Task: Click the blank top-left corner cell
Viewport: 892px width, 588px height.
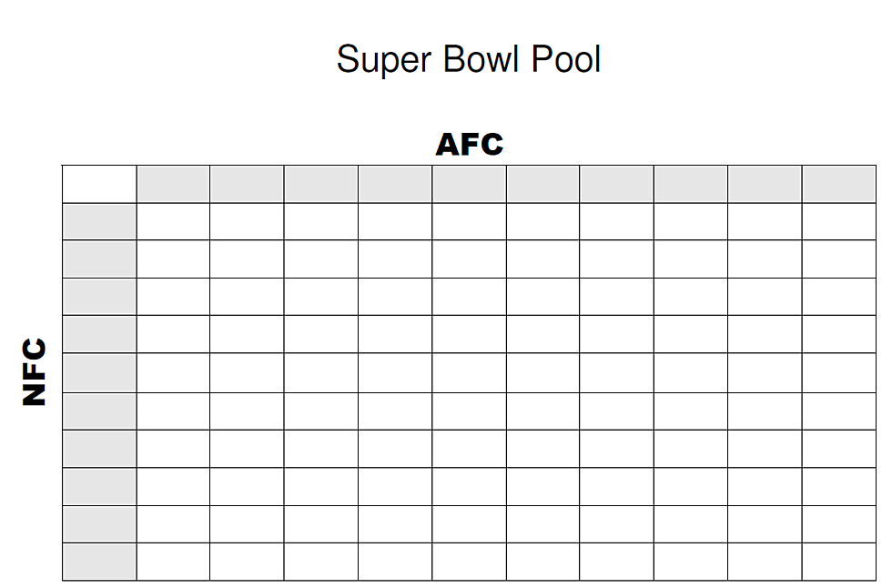Action: [x=99, y=184]
